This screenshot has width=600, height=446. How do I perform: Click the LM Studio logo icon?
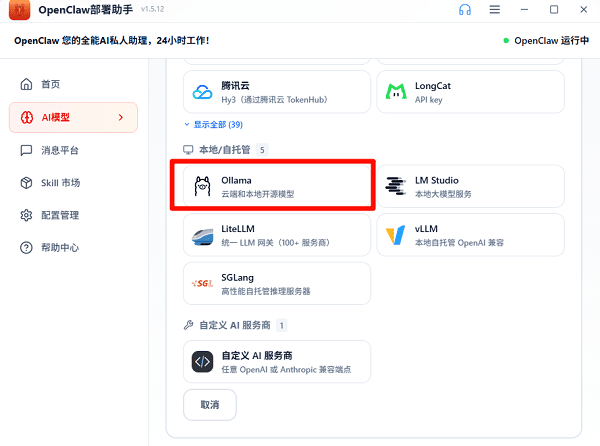tap(395, 186)
